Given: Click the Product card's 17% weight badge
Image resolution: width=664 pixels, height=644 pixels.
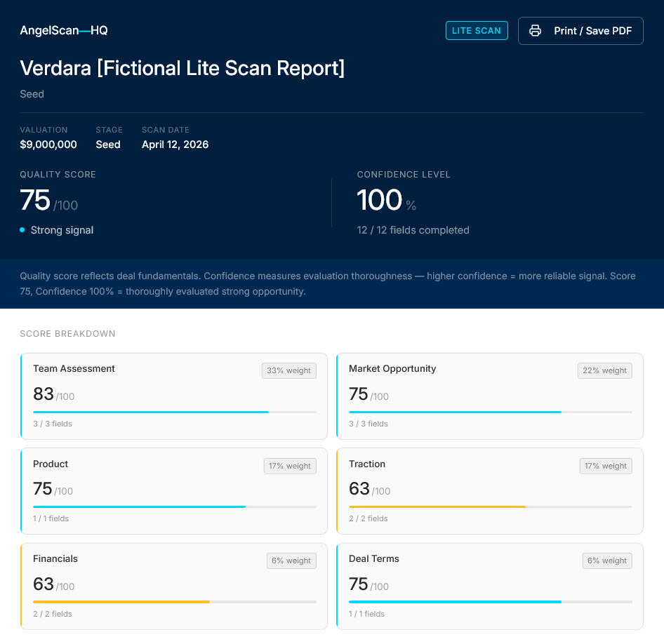Looking at the screenshot, I should point(290,466).
